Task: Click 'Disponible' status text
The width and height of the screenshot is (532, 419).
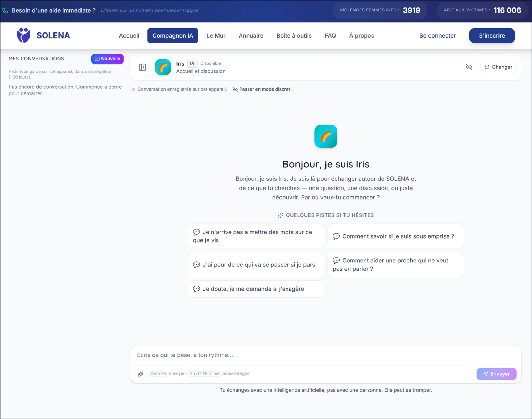Action: coord(211,63)
